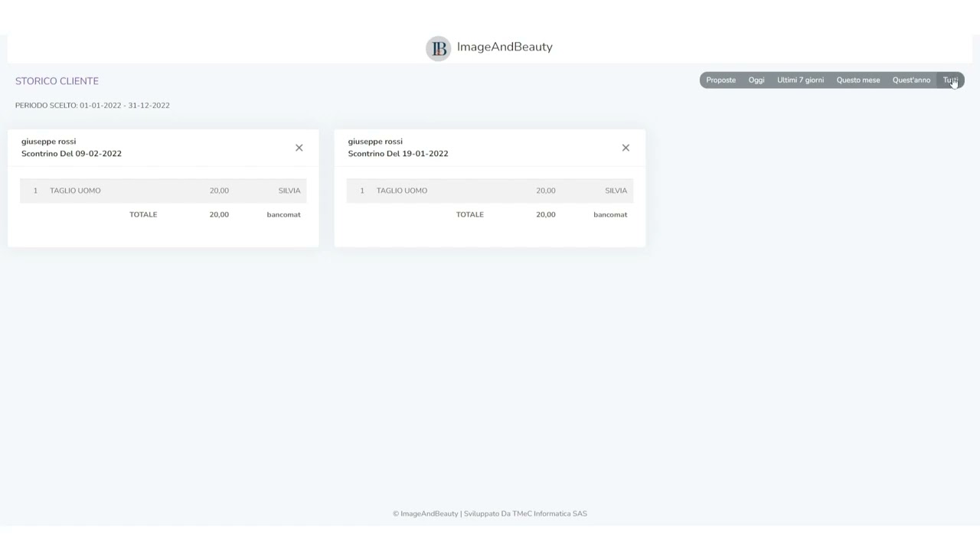
Task: Filter by Questo mese
Action: (x=858, y=80)
